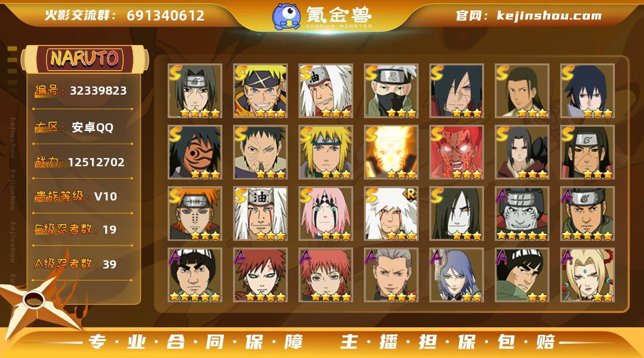Select the orange-masked Tobi character icon
Viewport: 644px width, 358px height.
(x=195, y=152)
